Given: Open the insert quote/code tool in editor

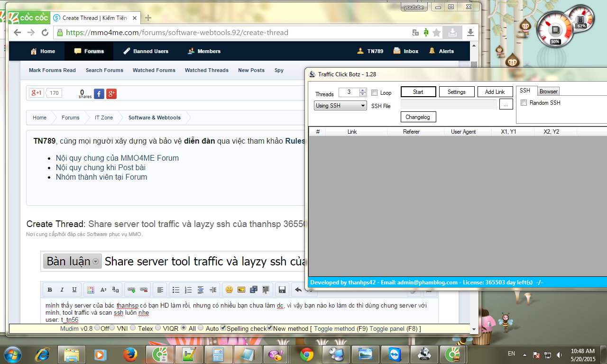Looking at the screenshot, I should (266, 290).
